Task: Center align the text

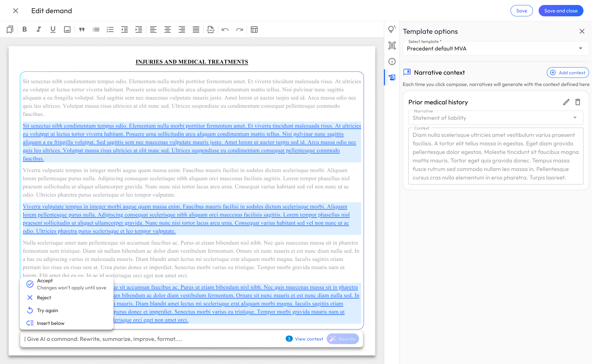Action: tap(168, 30)
